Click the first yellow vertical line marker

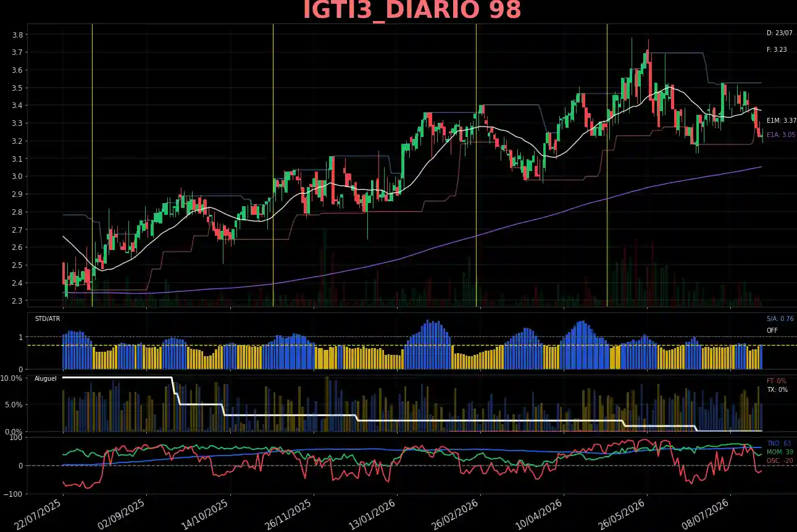pyautogui.click(x=92, y=165)
